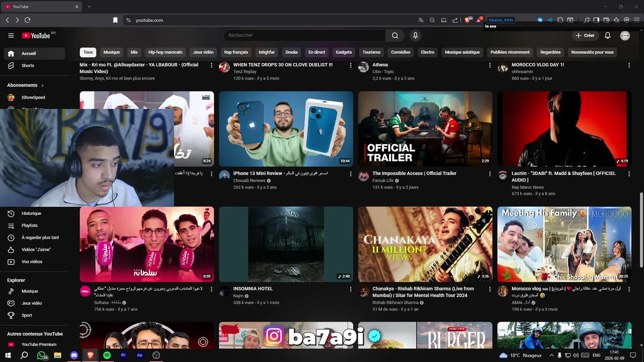Open Shorts in the sidebar
Viewport: 644px width, 362px height.
pos(35,65)
